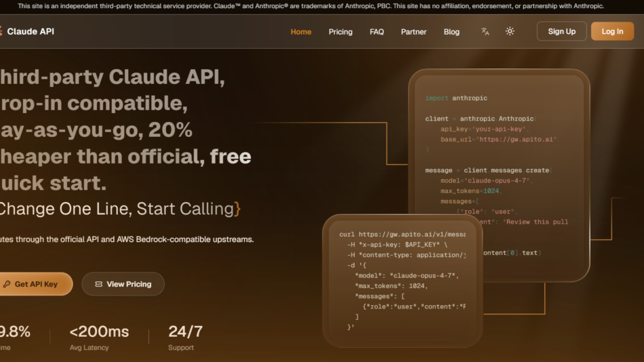Click the "cheaper than official, free" headline line
The width and height of the screenshot is (644, 362).
pyautogui.click(x=125, y=157)
